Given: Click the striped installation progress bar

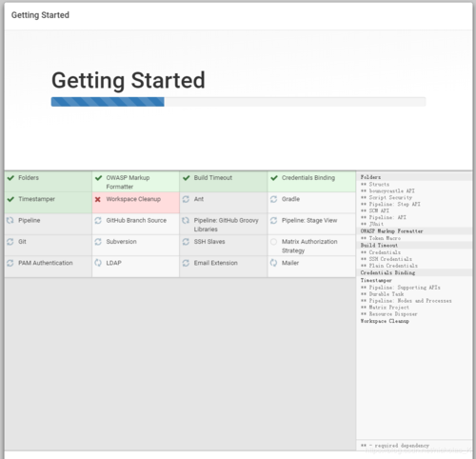Looking at the screenshot, I should (238, 102).
